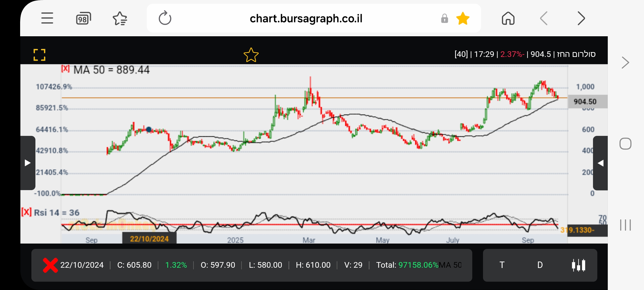This screenshot has height=290, width=644.
Task: Toggle the chart favorite star outline
Action: point(251,55)
